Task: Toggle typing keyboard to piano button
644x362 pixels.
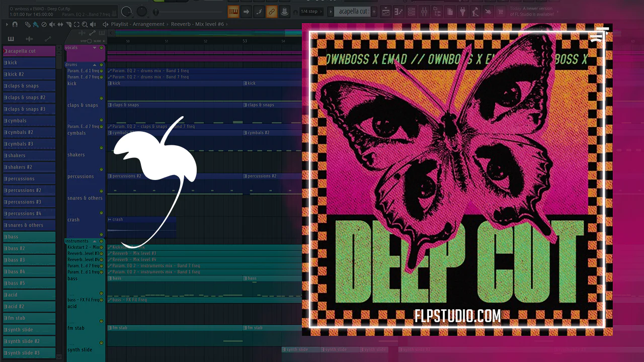Action: [233, 12]
